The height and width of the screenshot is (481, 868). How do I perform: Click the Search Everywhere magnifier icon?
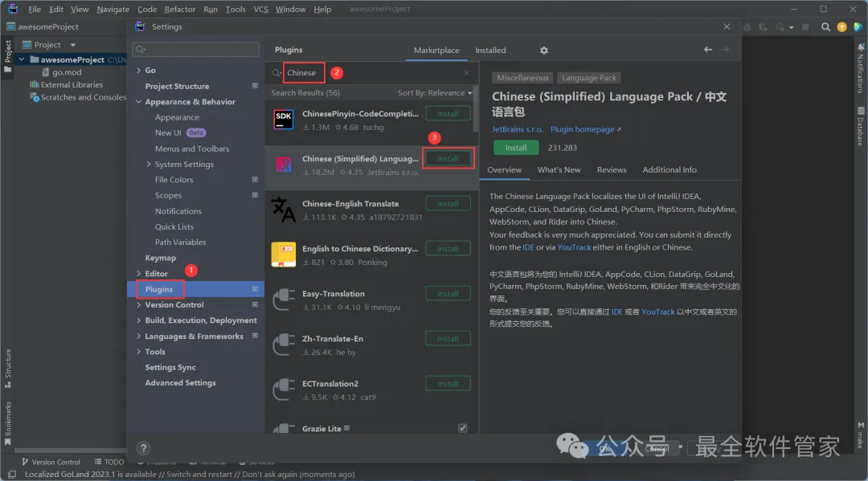click(x=825, y=27)
